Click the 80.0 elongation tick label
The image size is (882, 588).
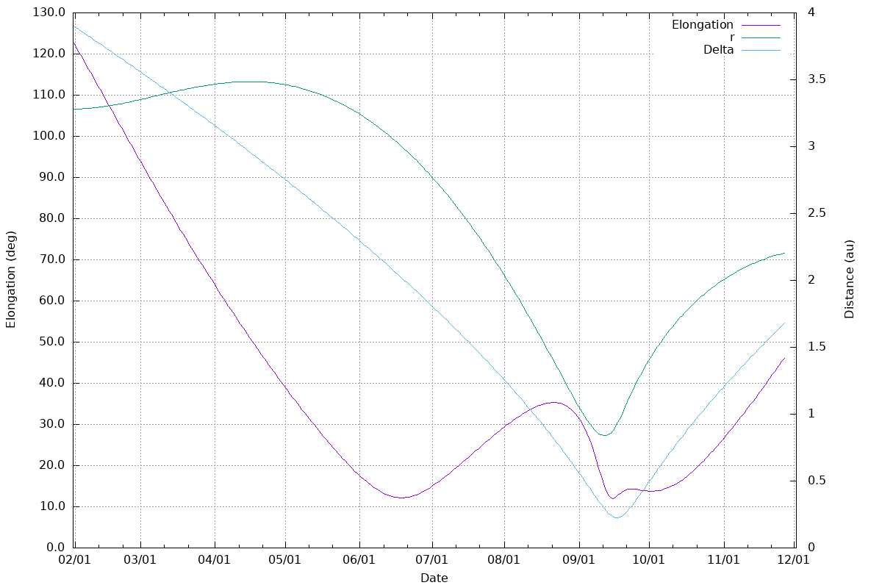tap(54, 218)
